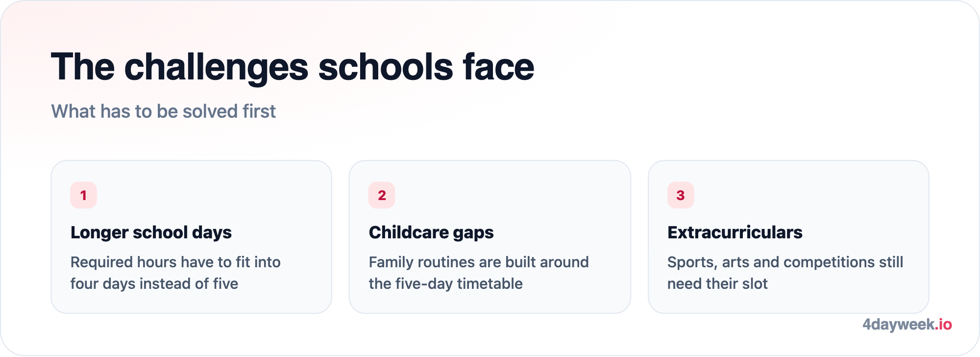Click the number 2 badge
The image size is (980, 357).
tap(382, 195)
